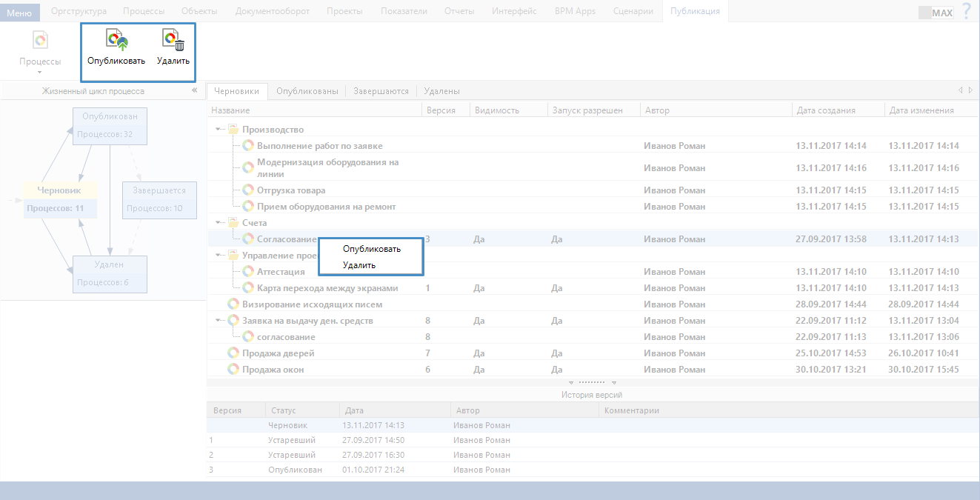Click the Визирование исходящих писем process icon
Image resolution: width=980 pixels, height=500 pixels.
pos(233,304)
